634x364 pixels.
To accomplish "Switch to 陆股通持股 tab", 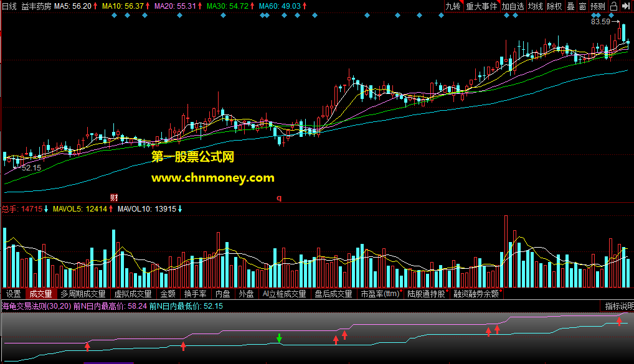I will click(x=427, y=294).
